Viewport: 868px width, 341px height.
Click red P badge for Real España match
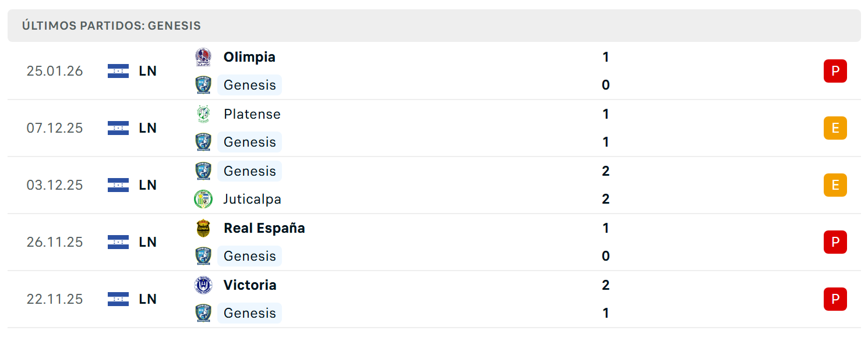click(x=835, y=242)
